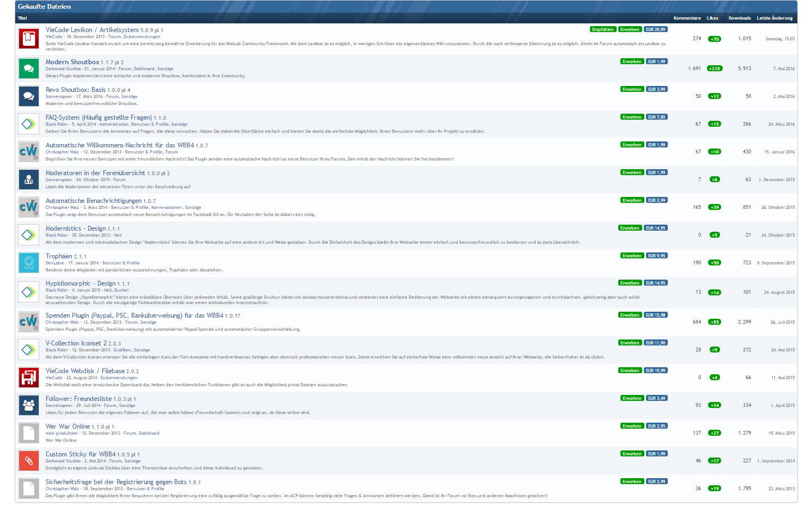Click the Trophäen light blue award icon

[x=29, y=263]
